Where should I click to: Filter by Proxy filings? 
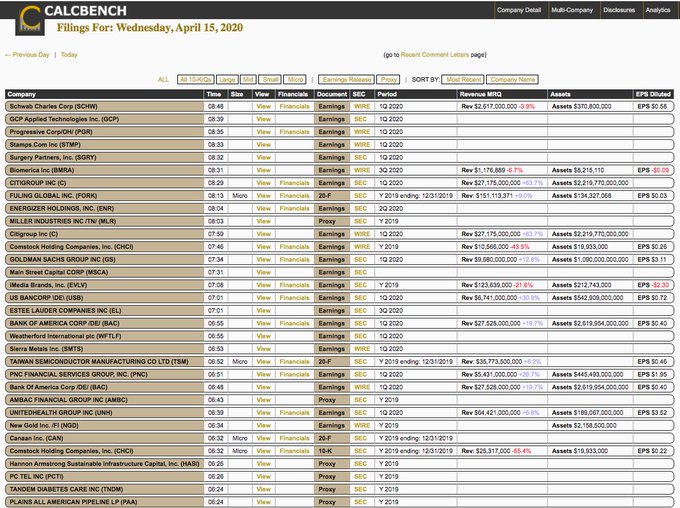pyautogui.click(x=388, y=79)
